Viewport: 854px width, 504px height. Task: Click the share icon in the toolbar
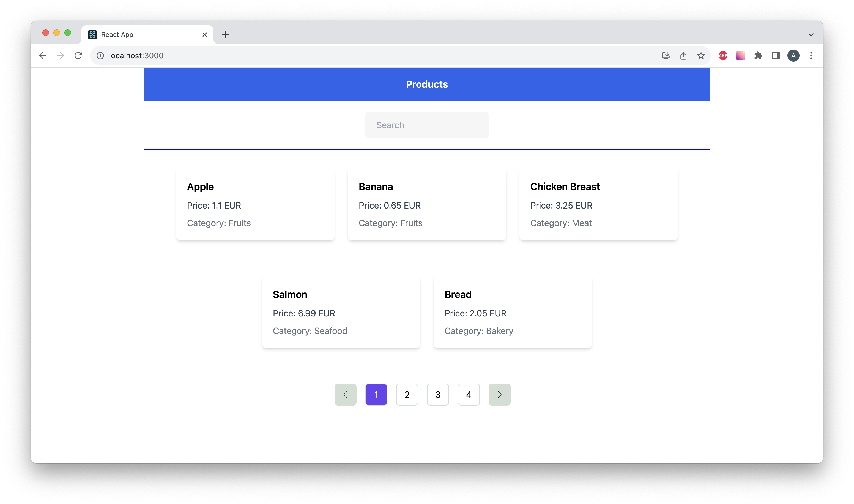[x=683, y=55]
